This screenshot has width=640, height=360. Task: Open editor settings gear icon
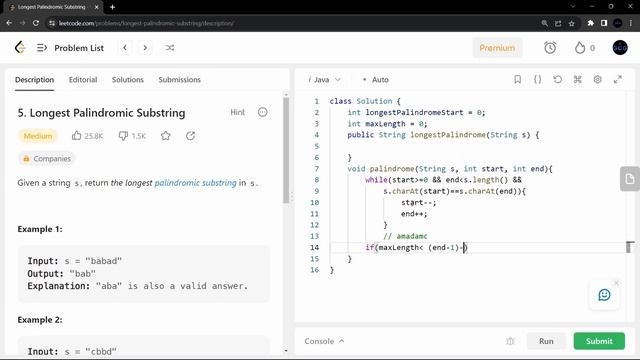click(x=597, y=79)
